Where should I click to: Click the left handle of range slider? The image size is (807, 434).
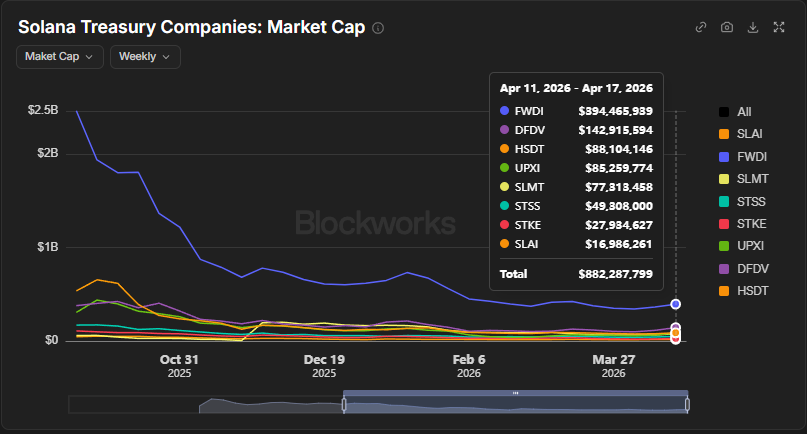click(344, 404)
